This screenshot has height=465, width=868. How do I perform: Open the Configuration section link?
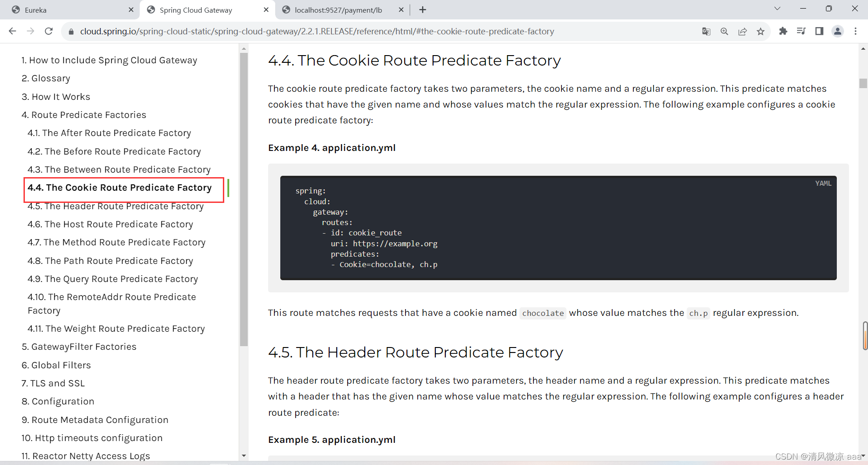pyautogui.click(x=58, y=401)
